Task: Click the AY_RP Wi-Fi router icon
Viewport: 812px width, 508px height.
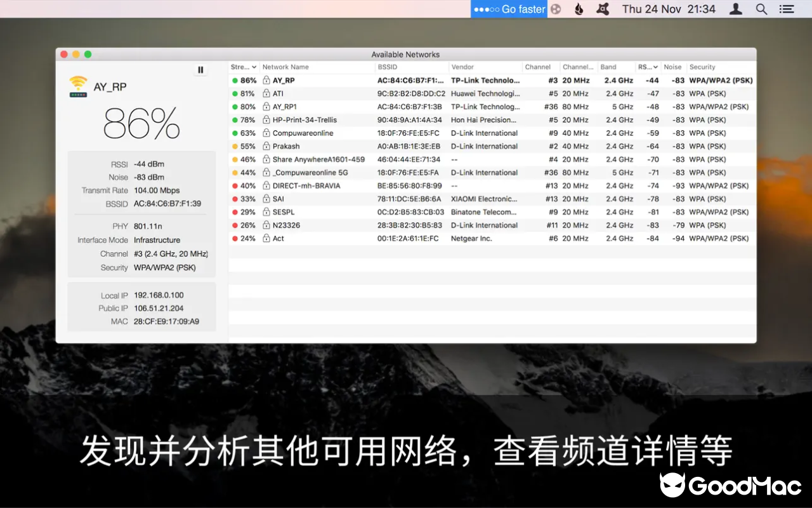Action: click(79, 86)
